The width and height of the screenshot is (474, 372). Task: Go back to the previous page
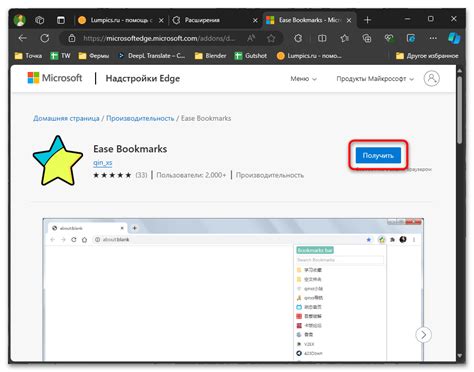(x=22, y=38)
